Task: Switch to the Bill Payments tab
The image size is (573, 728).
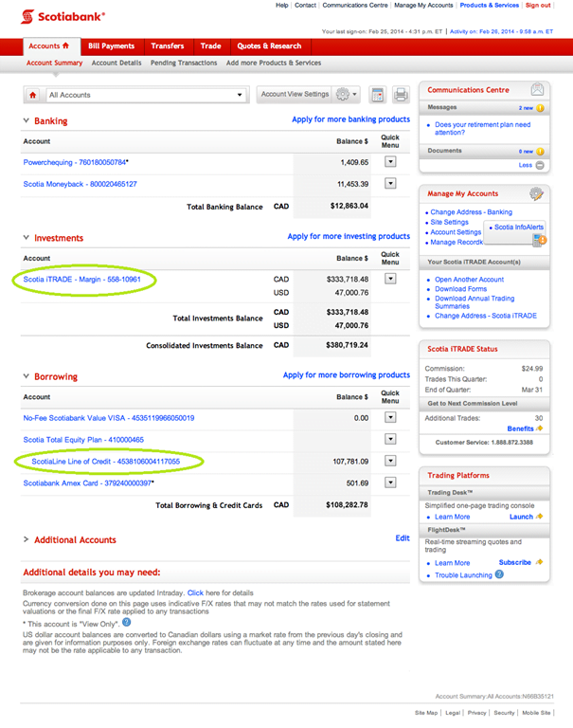Action: pyautogui.click(x=111, y=45)
